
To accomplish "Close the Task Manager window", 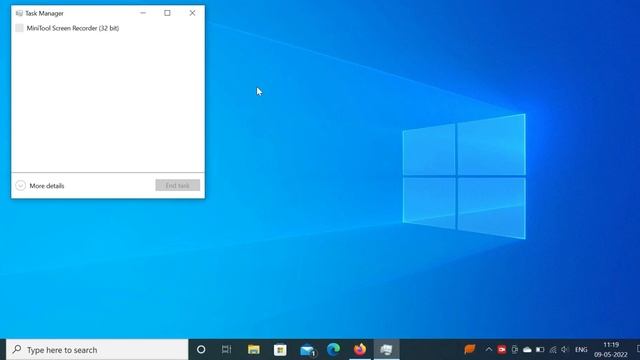I will 192,13.
